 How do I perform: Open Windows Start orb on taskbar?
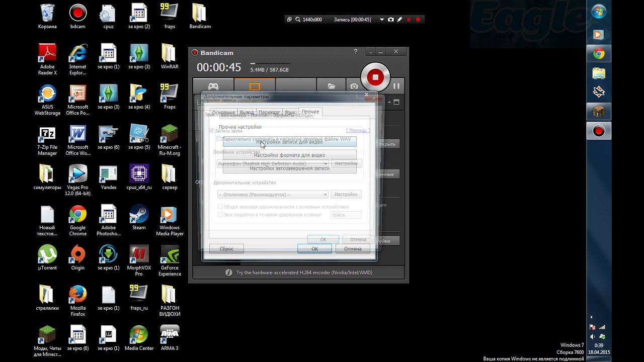pyautogui.click(x=599, y=12)
